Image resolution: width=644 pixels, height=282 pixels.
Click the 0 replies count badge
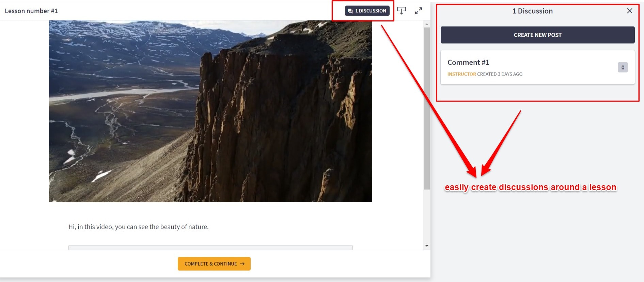[623, 67]
